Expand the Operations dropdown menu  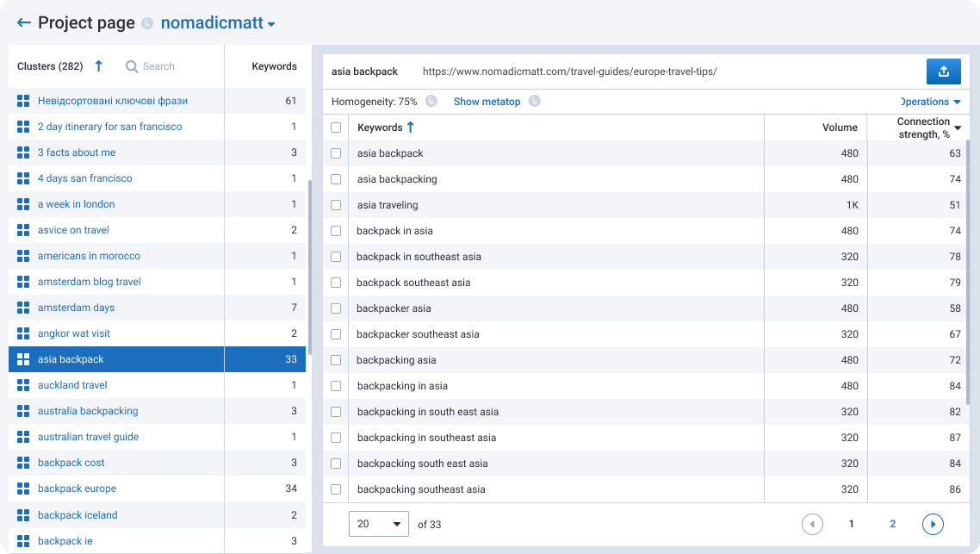(x=930, y=102)
